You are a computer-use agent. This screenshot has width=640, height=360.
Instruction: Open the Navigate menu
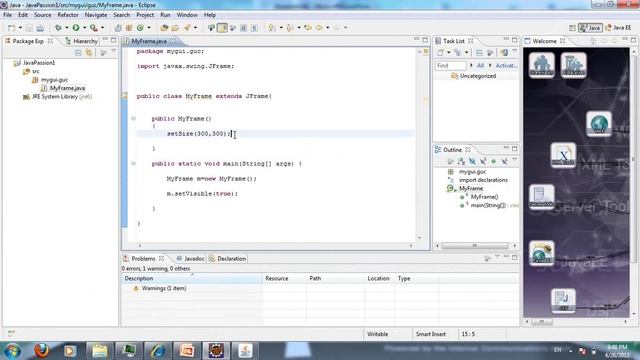coord(96,15)
